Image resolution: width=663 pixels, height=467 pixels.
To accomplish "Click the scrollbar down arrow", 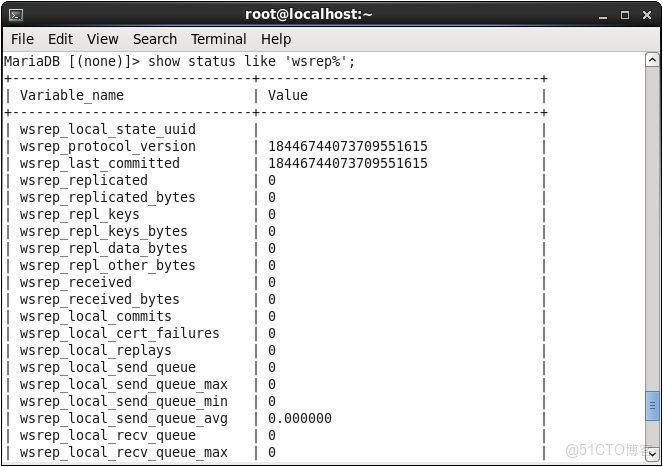I will pos(653,455).
